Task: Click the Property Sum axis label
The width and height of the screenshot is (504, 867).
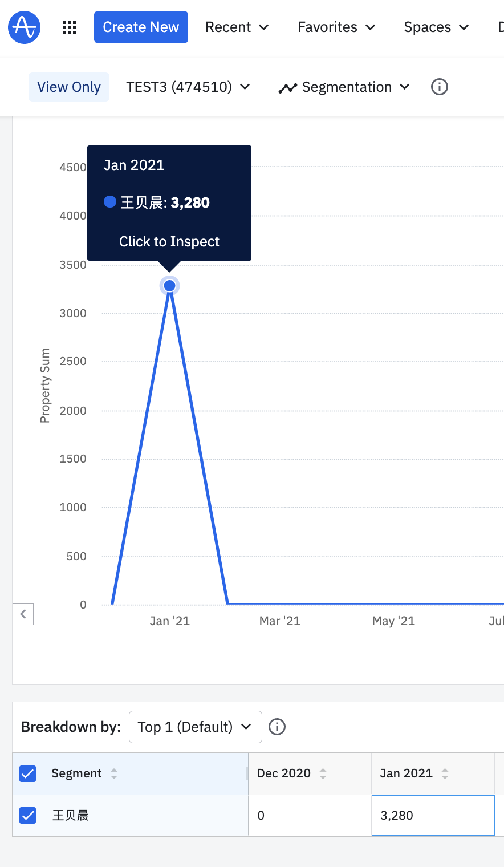Action: [45, 386]
